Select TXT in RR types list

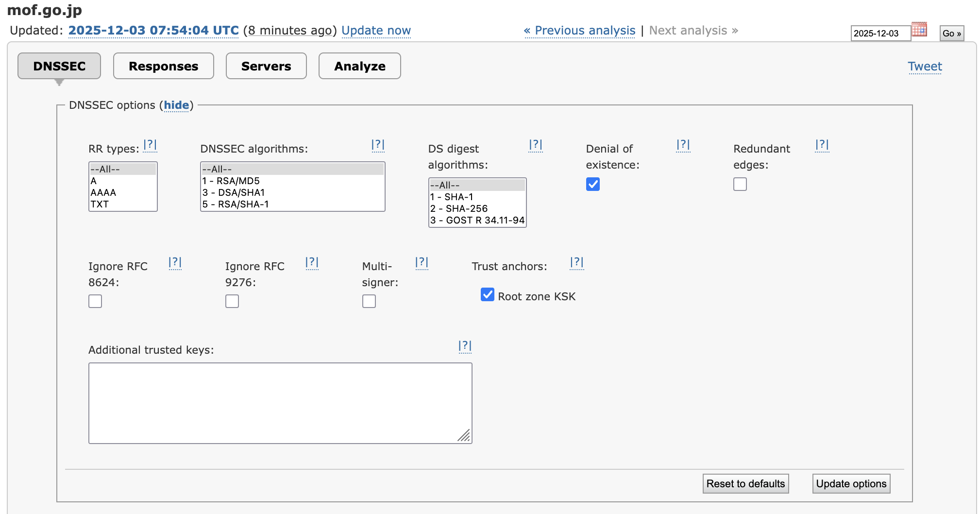[123, 204]
